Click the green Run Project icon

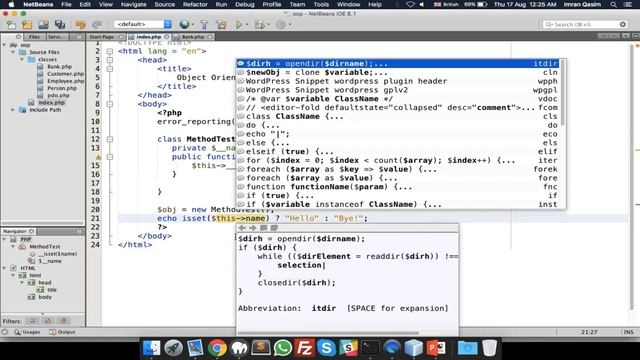(239, 24)
